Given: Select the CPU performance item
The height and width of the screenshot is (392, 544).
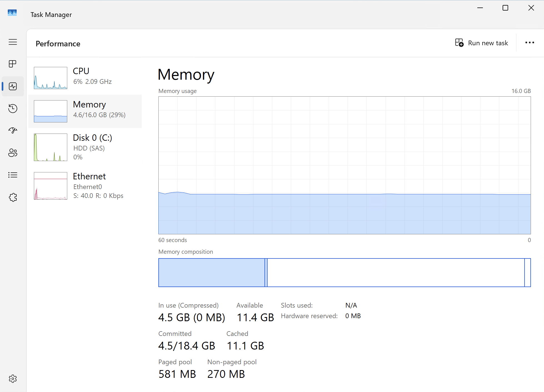Looking at the screenshot, I should 92,76.
